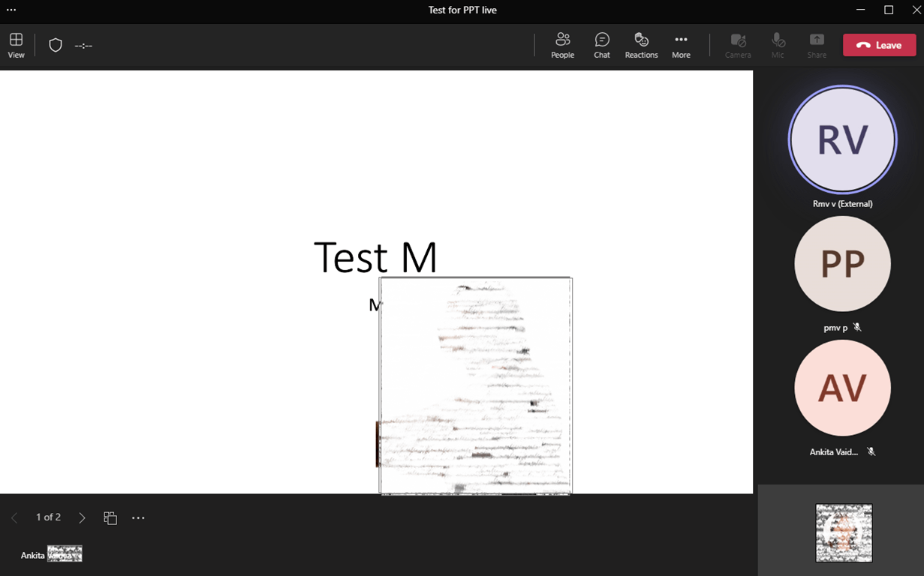Open the meeting Chat
Image resolution: width=924 pixels, height=576 pixels.
(x=602, y=45)
